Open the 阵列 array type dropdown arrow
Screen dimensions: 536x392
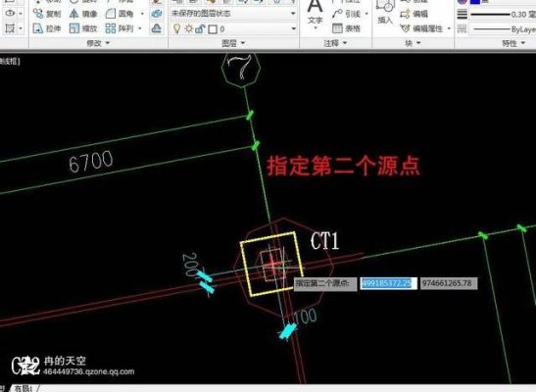click(140, 28)
